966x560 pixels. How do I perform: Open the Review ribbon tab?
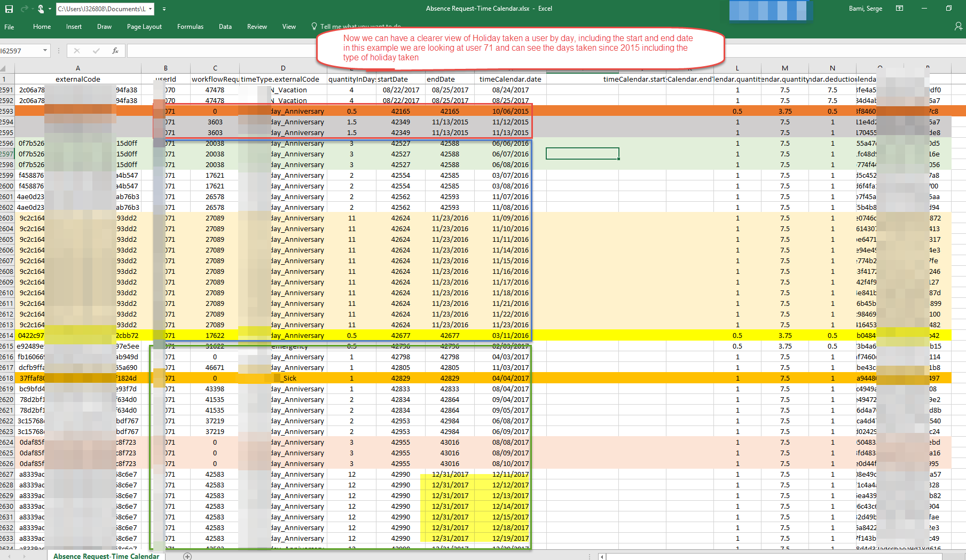click(x=257, y=27)
